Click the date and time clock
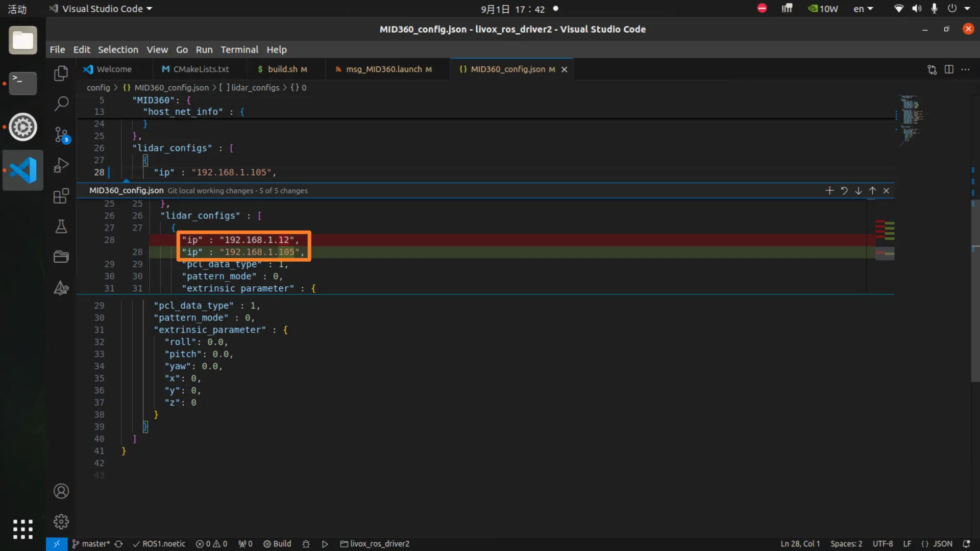The height and width of the screenshot is (551, 980). click(x=512, y=9)
